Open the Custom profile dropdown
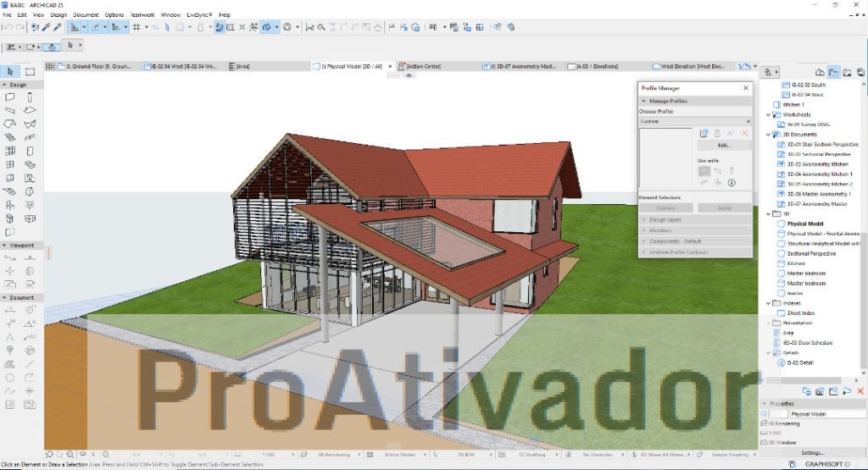This screenshot has height=470, width=868. [x=695, y=121]
